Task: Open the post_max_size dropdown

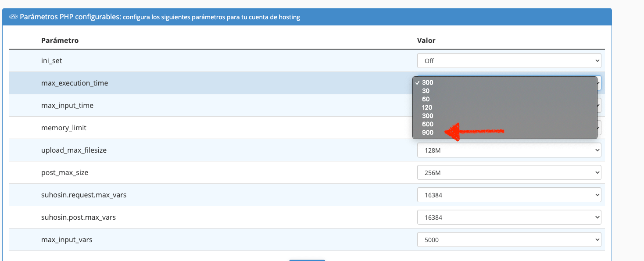Action: (x=509, y=173)
